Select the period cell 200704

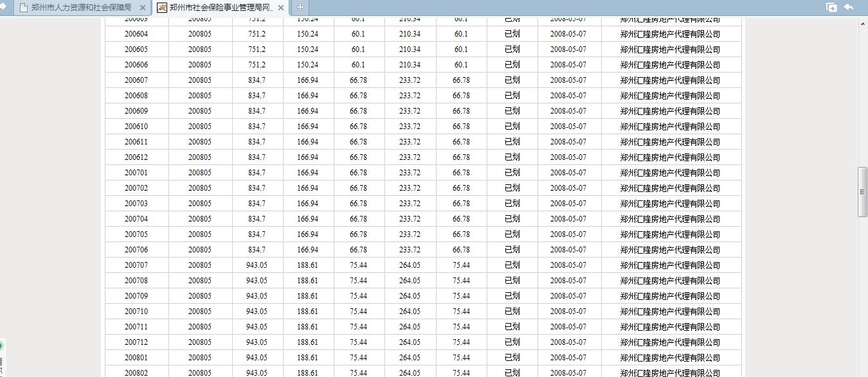point(136,219)
